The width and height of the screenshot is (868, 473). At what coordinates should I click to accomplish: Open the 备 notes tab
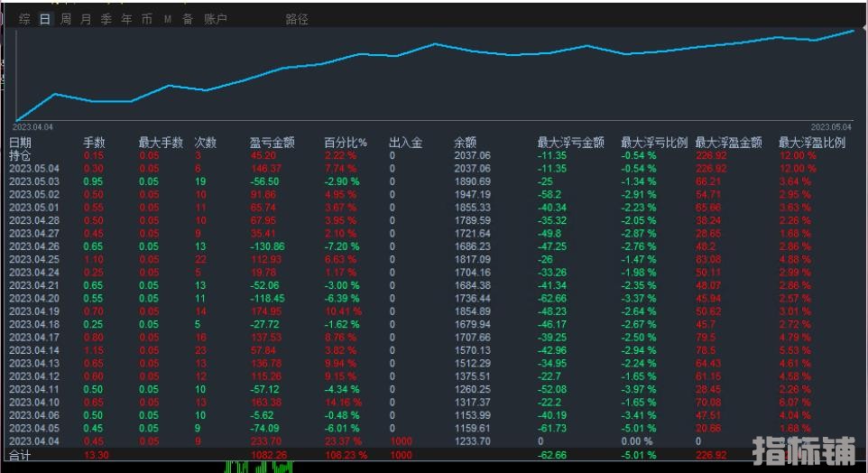(188, 19)
